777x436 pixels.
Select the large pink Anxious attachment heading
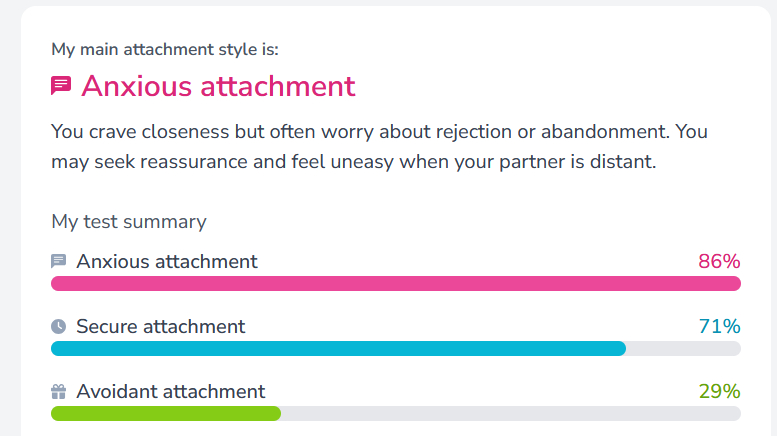click(218, 86)
